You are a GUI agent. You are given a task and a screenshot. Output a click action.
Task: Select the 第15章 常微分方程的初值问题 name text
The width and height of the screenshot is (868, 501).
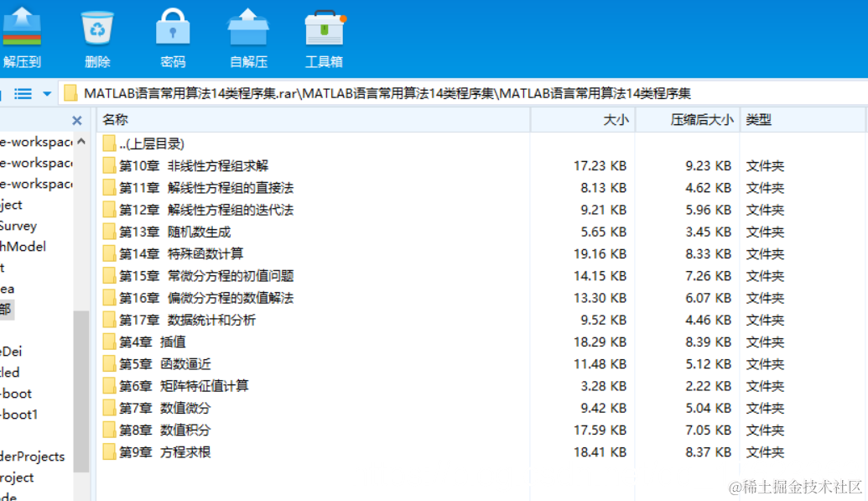[x=206, y=276]
